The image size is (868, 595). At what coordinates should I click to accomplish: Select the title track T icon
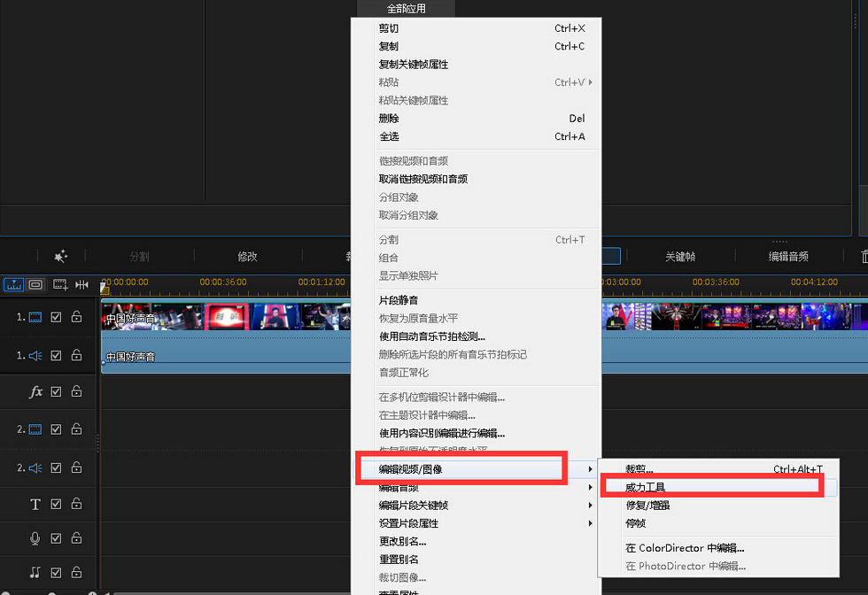click(x=35, y=504)
